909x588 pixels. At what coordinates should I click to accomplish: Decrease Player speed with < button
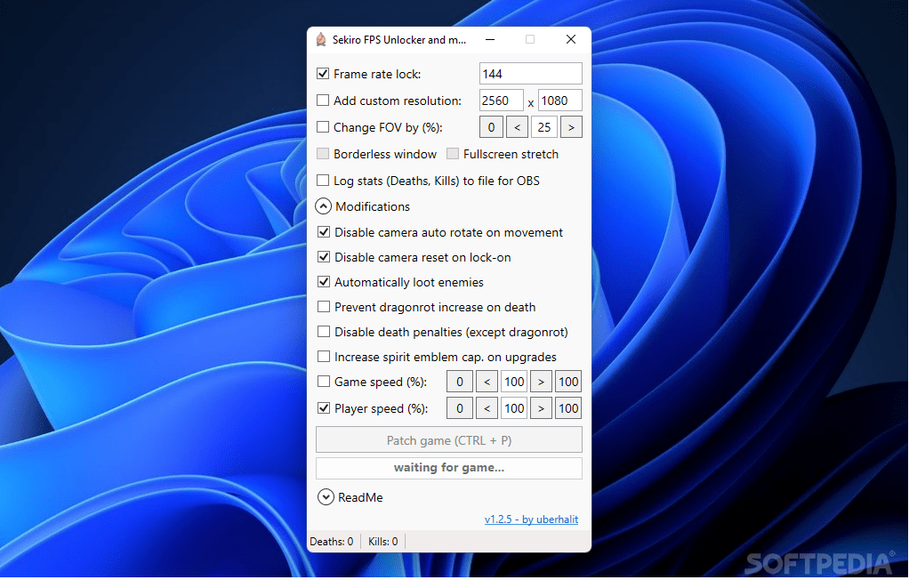487,408
